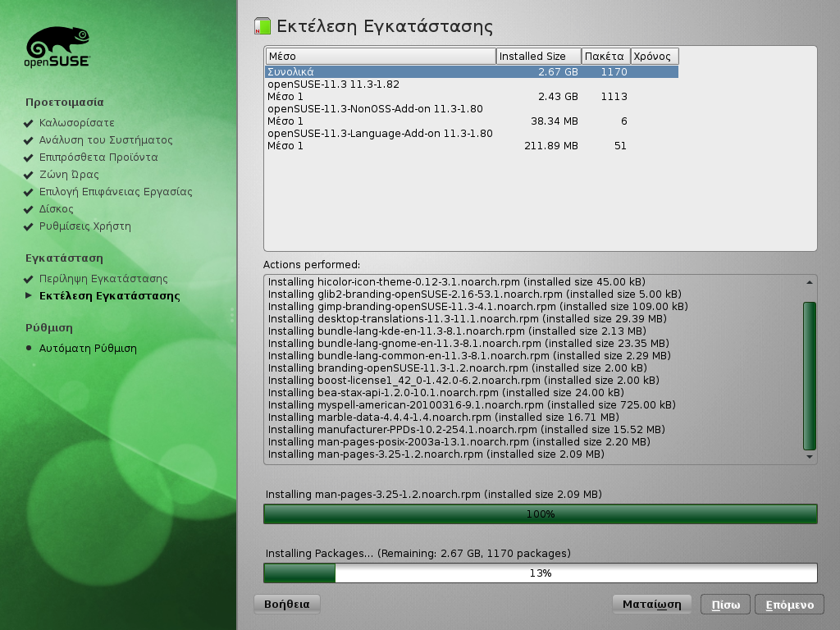840x630 pixels.
Task: Click the man-pages-3.25-1.2 line in the log list
Action: pos(436,454)
